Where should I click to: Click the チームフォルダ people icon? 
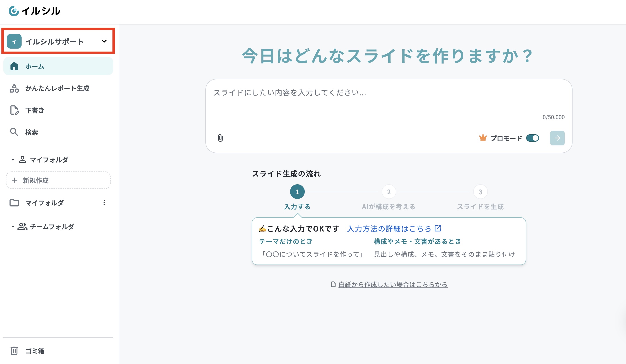22,226
